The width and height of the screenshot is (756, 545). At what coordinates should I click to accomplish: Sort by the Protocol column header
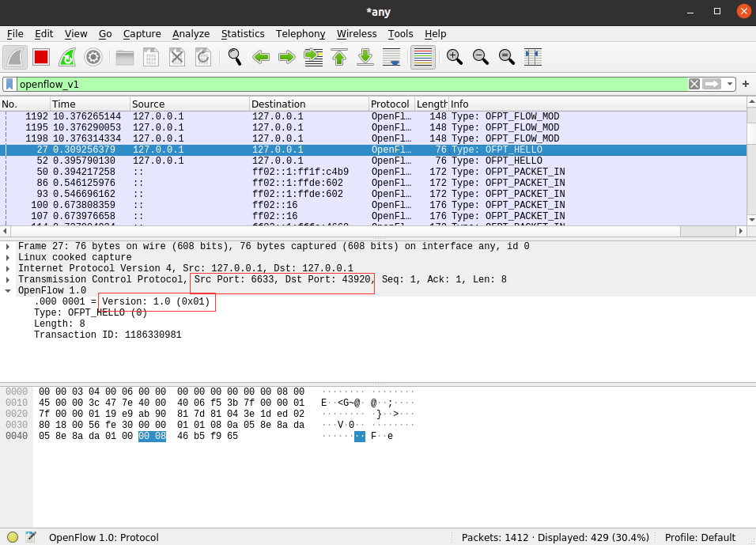392,104
